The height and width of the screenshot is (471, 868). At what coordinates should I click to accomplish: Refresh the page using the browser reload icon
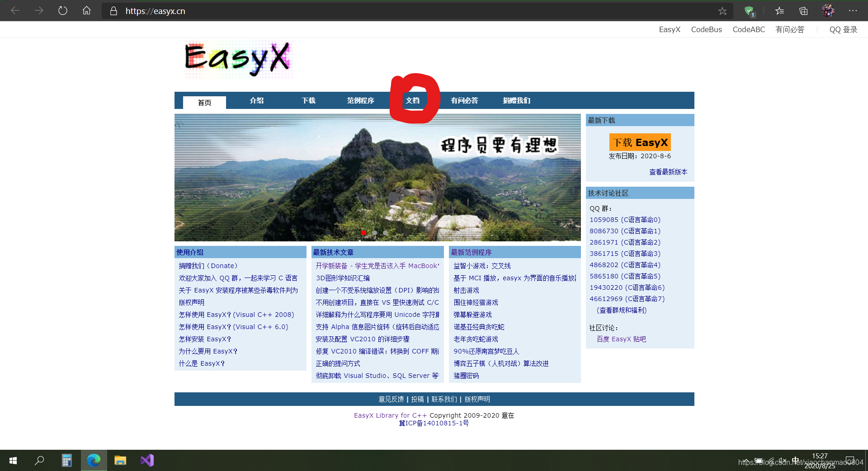[63, 10]
